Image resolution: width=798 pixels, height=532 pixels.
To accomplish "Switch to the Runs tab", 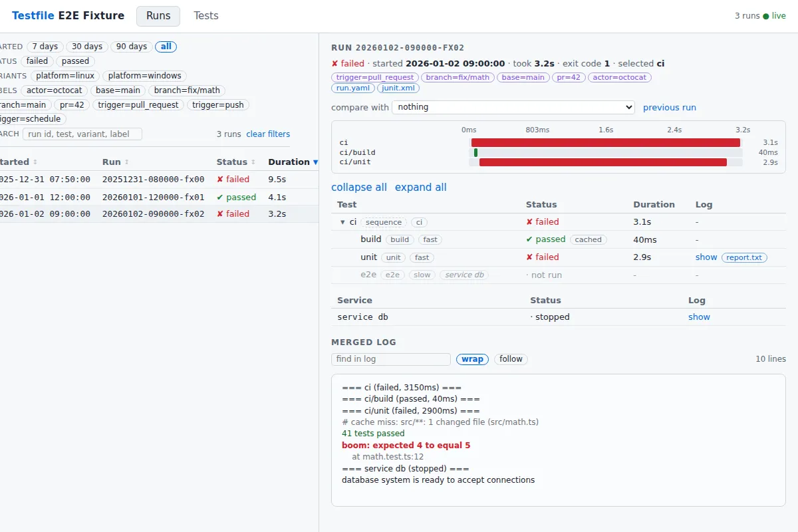I will (158, 16).
